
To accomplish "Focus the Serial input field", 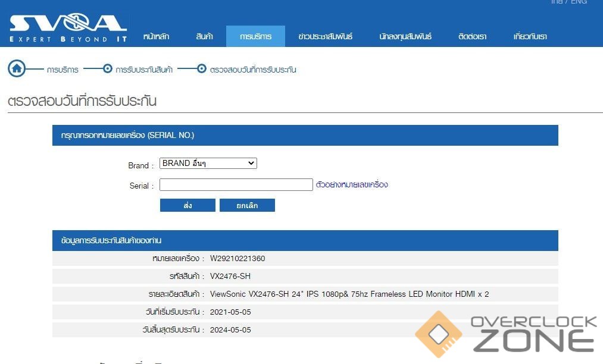I will pyautogui.click(x=236, y=184).
